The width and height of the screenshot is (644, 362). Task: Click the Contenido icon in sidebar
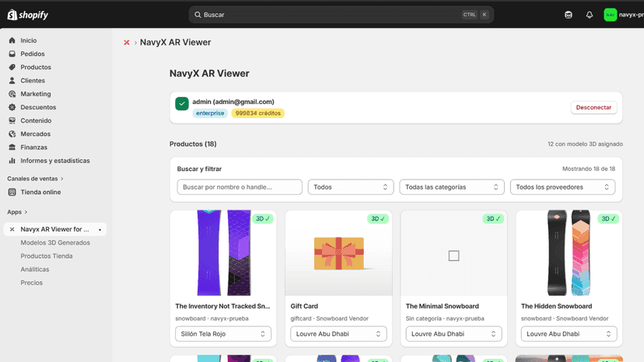click(x=12, y=120)
